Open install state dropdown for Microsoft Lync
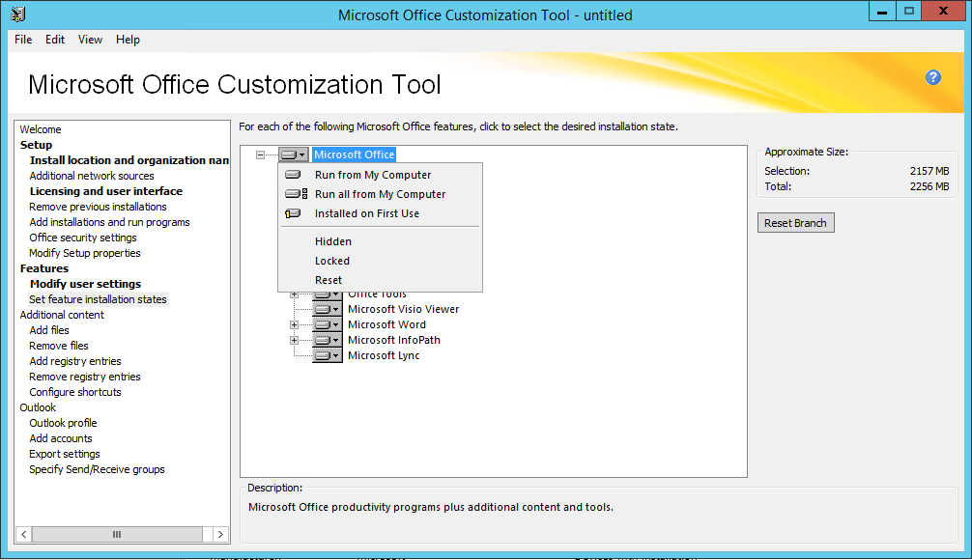 328,355
